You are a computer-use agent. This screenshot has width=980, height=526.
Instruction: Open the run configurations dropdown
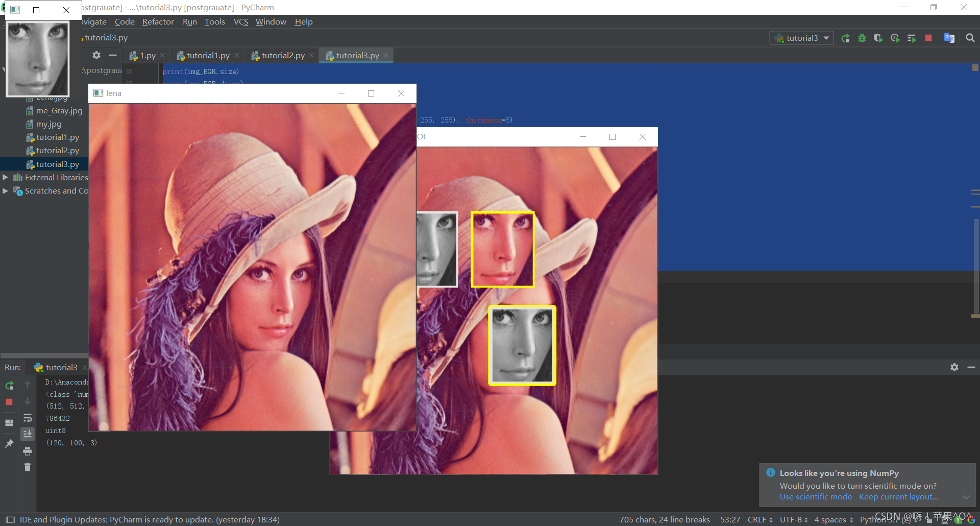[x=801, y=38]
